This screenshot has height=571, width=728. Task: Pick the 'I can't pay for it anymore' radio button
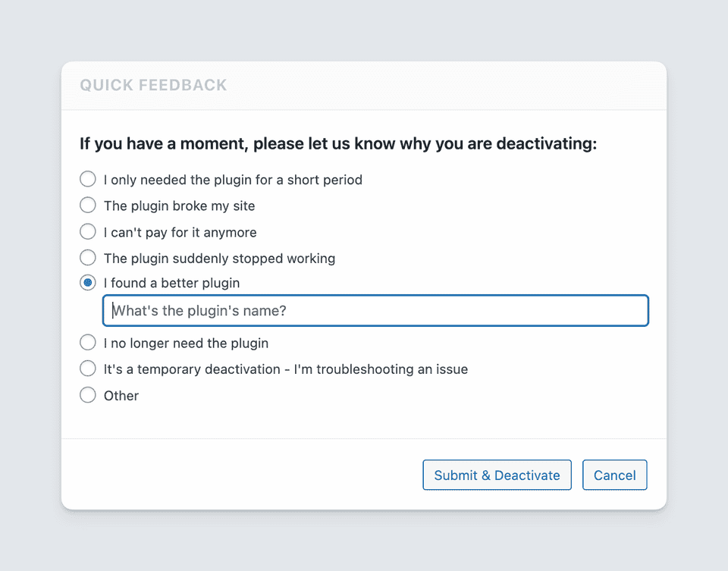88,232
